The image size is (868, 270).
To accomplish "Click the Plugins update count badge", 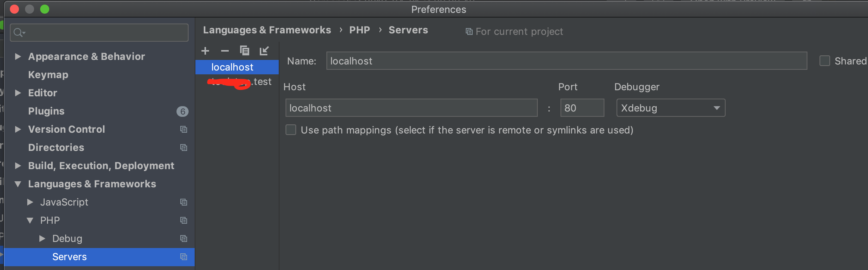I will pyautogui.click(x=183, y=111).
